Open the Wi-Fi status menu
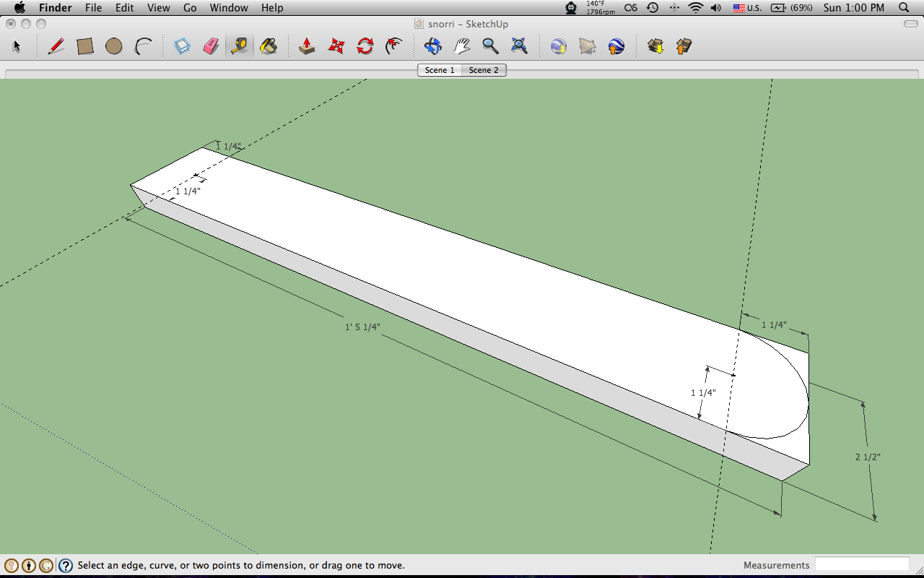 coord(696,8)
